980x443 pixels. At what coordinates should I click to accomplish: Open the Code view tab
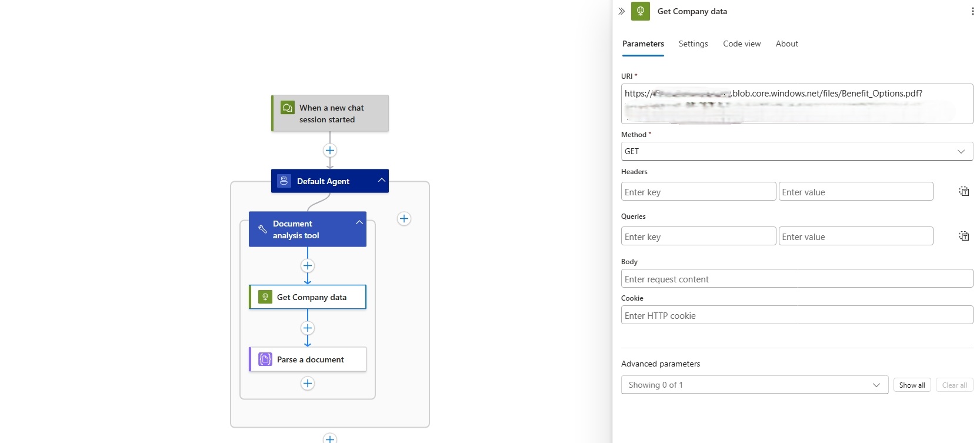(742, 44)
